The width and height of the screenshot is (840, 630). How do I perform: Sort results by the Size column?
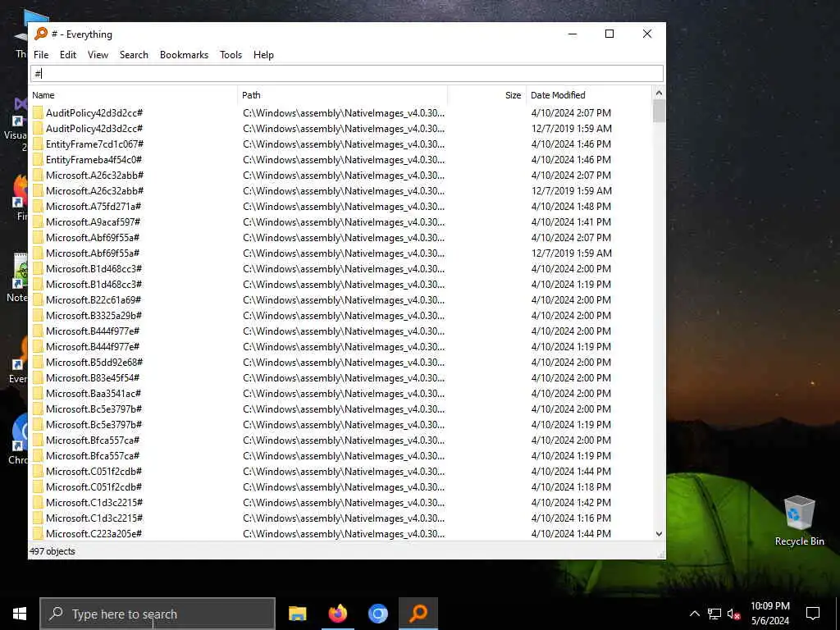pyautogui.click(x=487, y=95)
